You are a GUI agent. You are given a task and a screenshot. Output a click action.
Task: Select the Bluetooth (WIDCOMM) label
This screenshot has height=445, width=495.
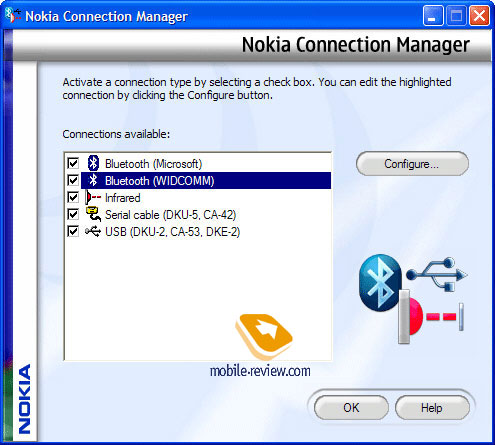pyautogui.click(x=160, y=181)
